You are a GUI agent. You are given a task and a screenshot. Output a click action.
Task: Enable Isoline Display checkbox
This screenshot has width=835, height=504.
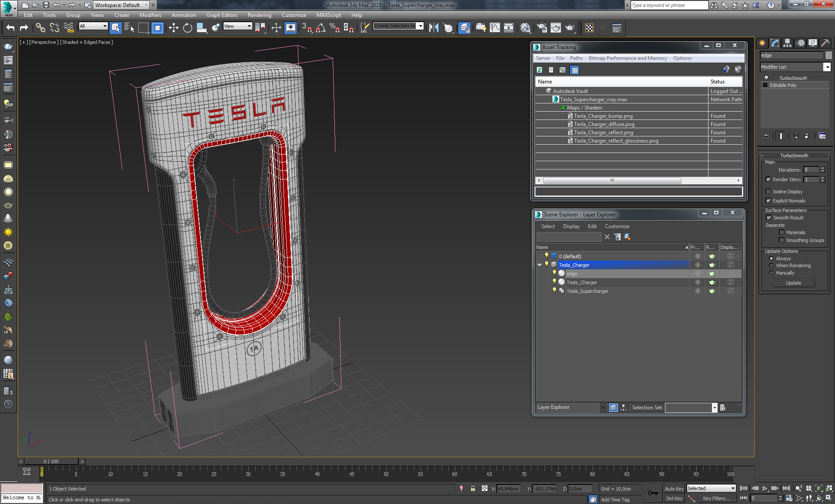768,192
